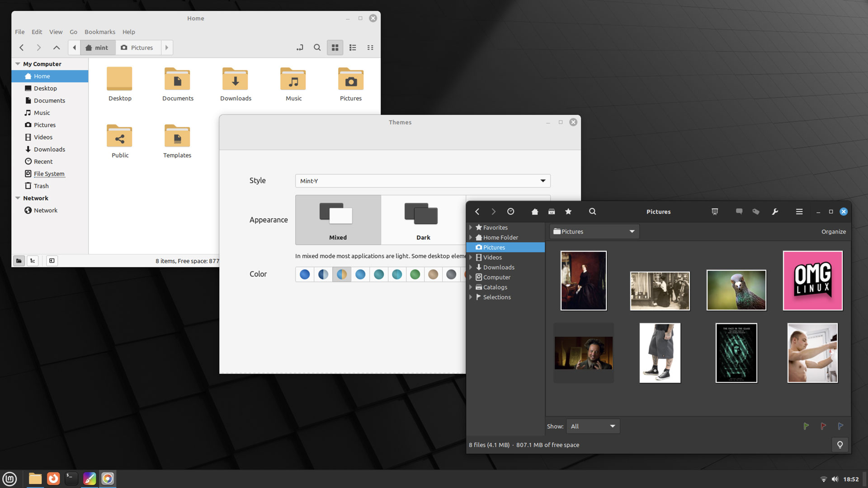
Task: Switch Nemo to list view
Action: [353, 47]
